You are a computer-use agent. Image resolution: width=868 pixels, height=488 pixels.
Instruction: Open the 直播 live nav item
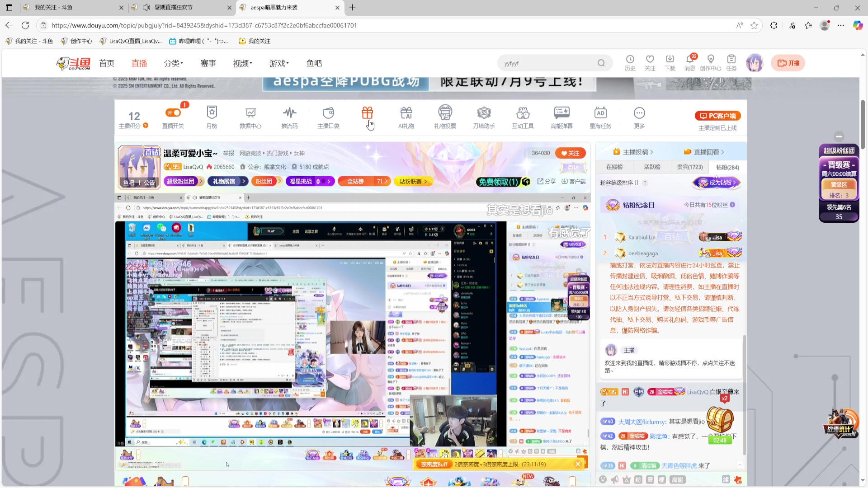click(x=139, y=63)
